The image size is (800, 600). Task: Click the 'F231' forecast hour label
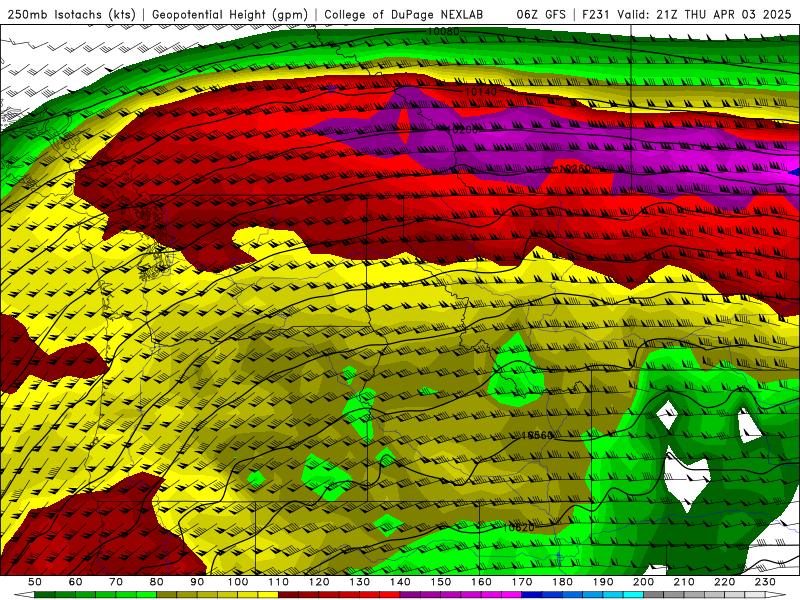[x=597, y=14]
